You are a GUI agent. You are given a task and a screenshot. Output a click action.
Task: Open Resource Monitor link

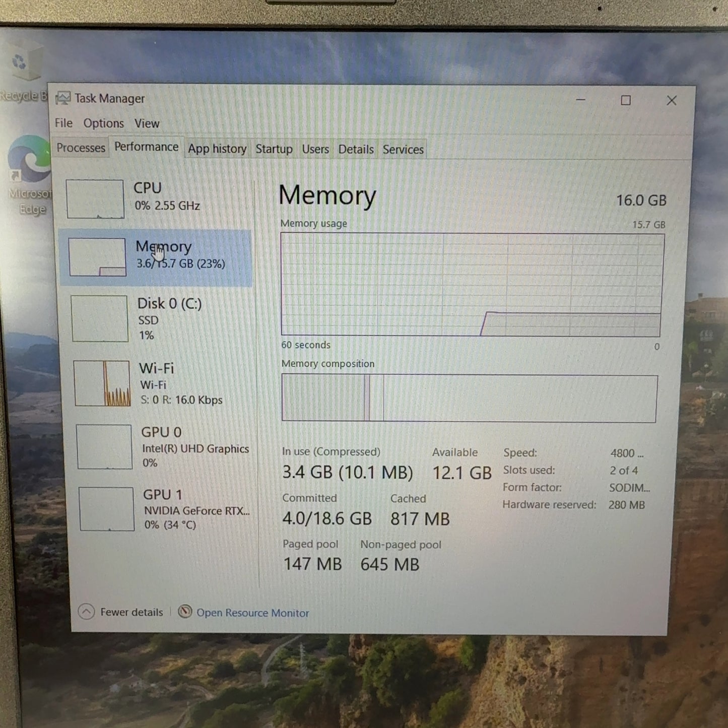pos(252,613)
